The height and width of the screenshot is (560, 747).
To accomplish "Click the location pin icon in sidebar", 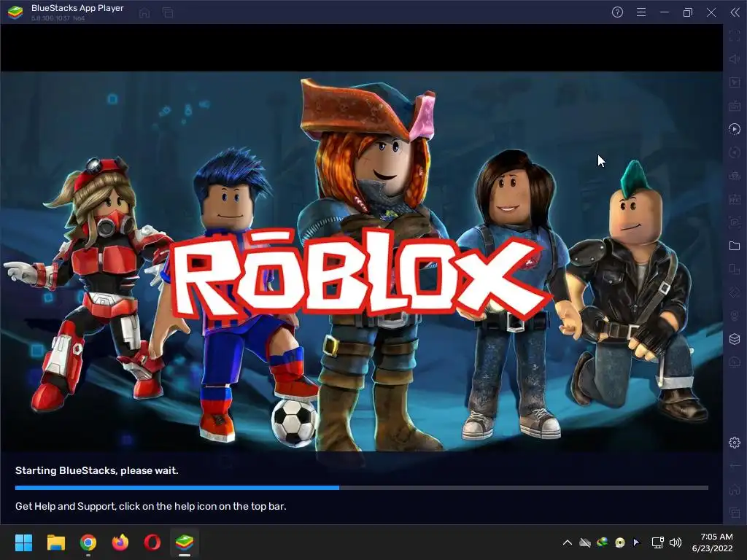I will coord(735,316).
